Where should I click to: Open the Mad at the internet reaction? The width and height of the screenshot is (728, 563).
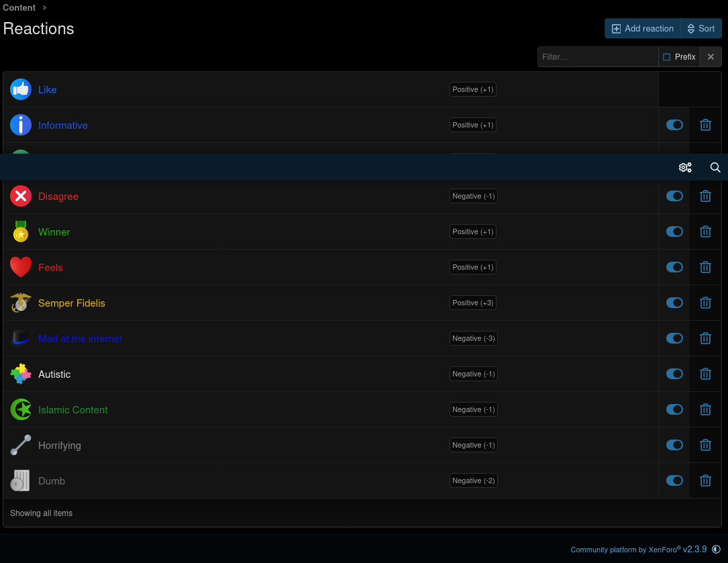coord(80,339)
